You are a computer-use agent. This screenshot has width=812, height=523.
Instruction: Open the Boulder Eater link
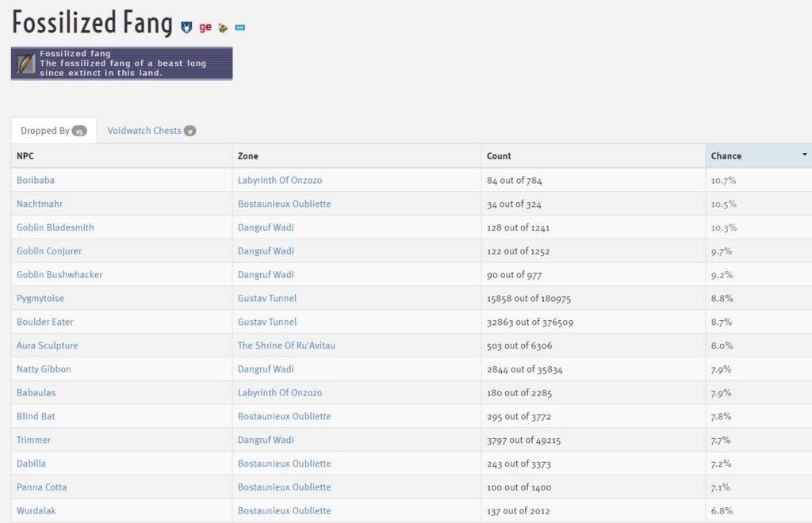(44, 322)
